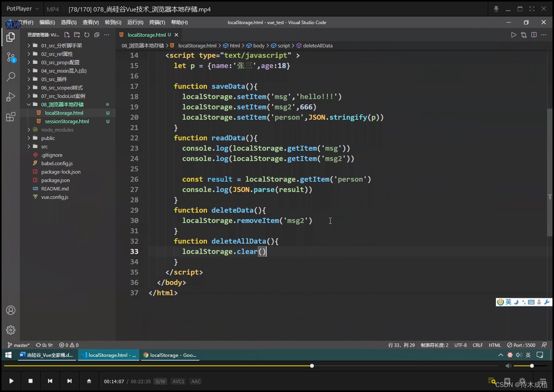Click the master branch status bar item

pyautogui.click(x=18, y=345)
